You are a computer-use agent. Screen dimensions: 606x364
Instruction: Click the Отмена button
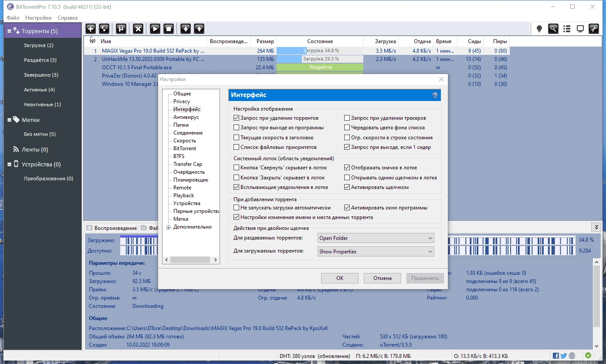tap(383, 278)
